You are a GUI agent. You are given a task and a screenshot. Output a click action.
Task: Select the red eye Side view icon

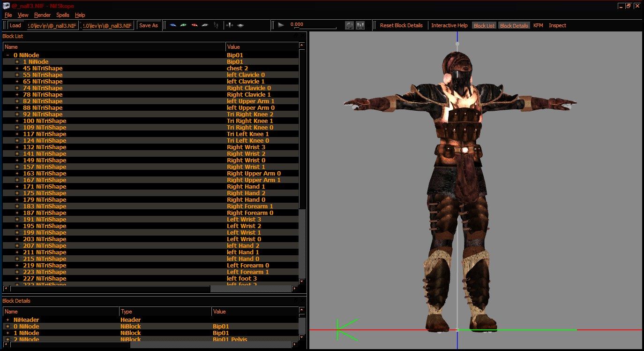[x=194, y=25]
